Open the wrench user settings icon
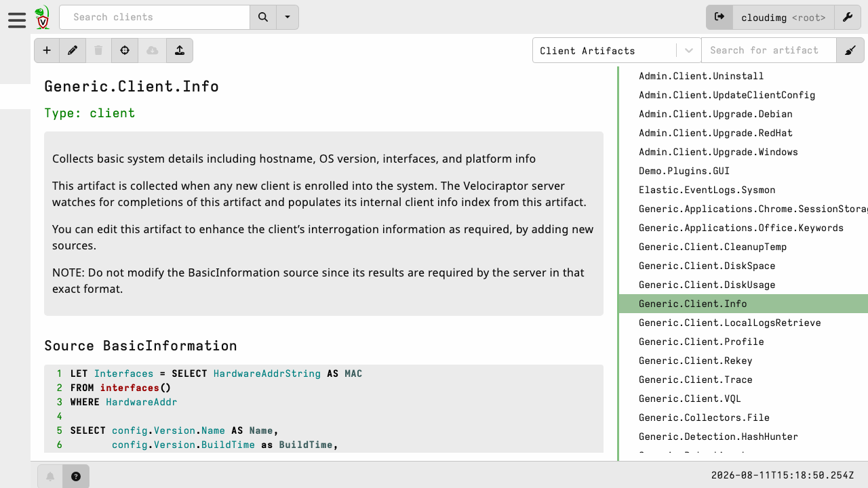Screen dimensions: 868x488 click(848, 18)
